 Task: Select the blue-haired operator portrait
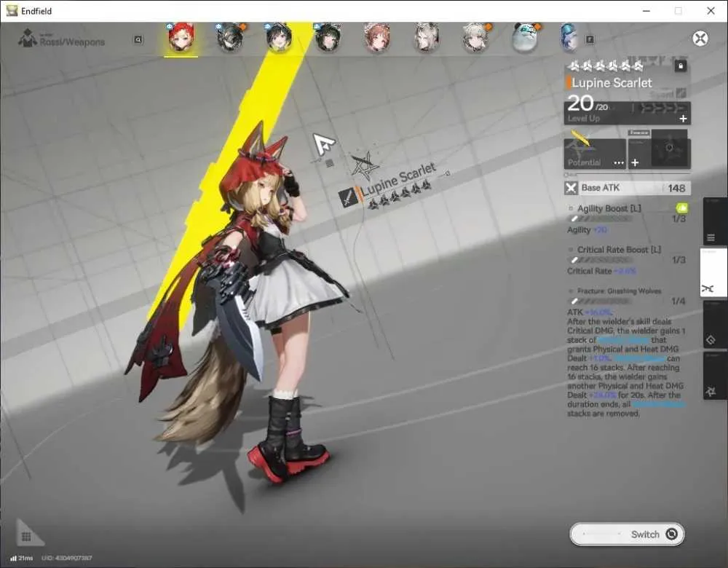[x=569, y=36]
